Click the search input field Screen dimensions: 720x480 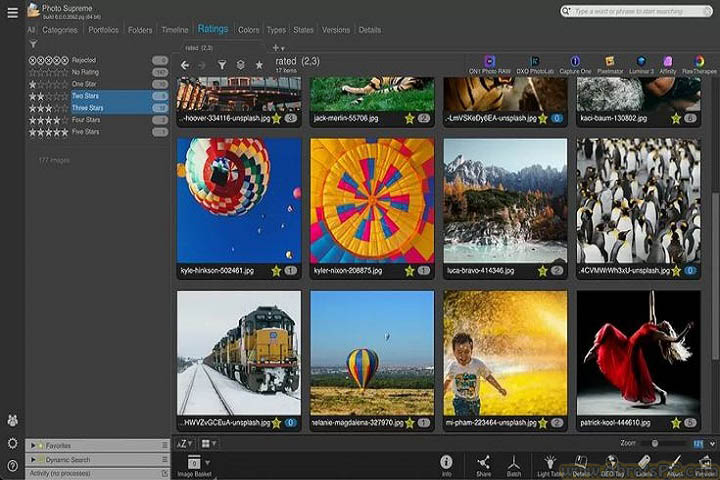(x=636, y=11)
